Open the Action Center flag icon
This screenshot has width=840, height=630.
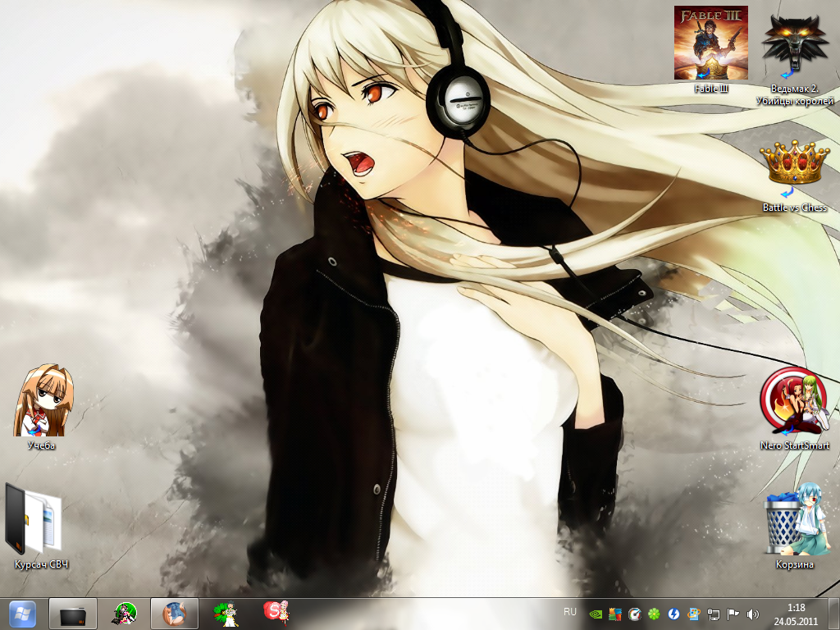(733, 614)
